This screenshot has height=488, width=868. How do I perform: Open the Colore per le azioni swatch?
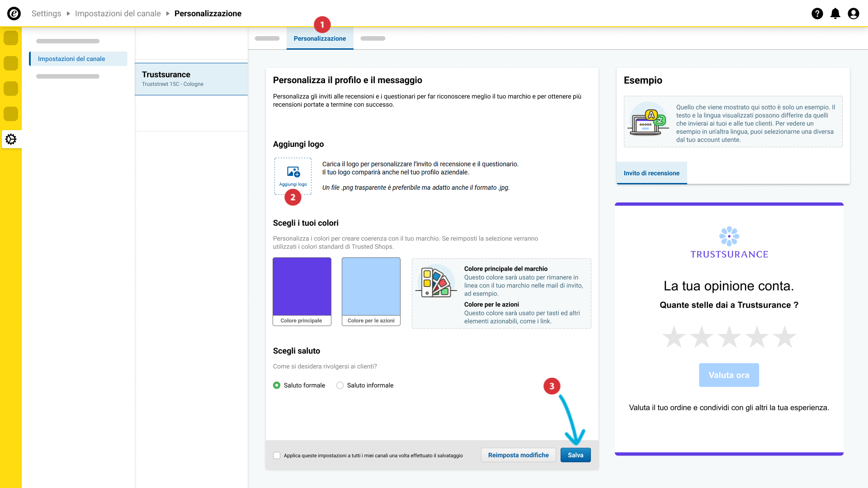pyautogui.click(x=371, y=291)
